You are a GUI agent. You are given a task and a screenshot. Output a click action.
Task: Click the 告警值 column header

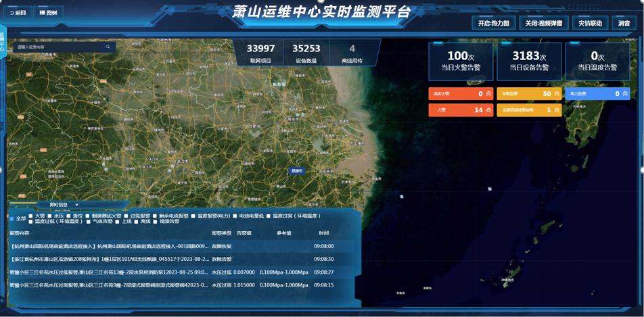click(x=244, y=233)
